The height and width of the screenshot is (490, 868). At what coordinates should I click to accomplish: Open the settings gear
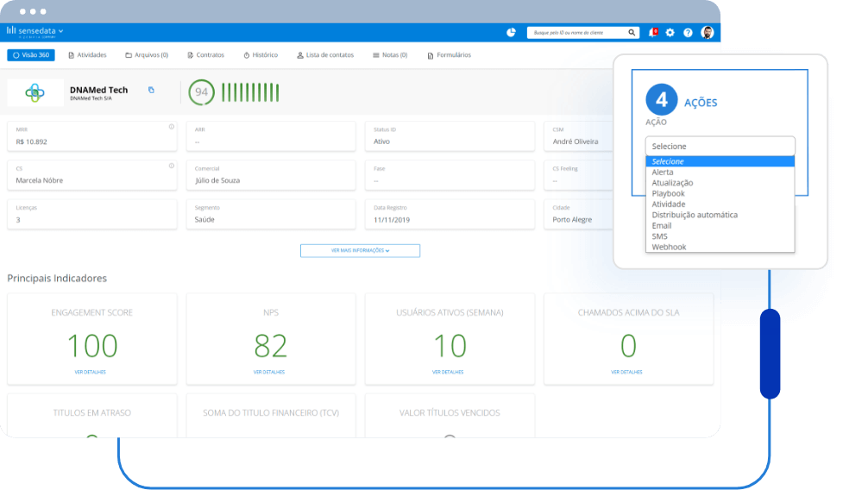(x=670, y=33)
